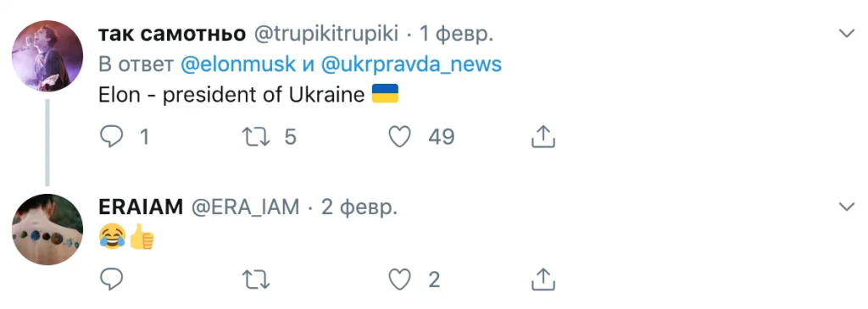Like the tweet with 49 likes
This screenshot has height=309, width=868.
[x=399, y=136]
